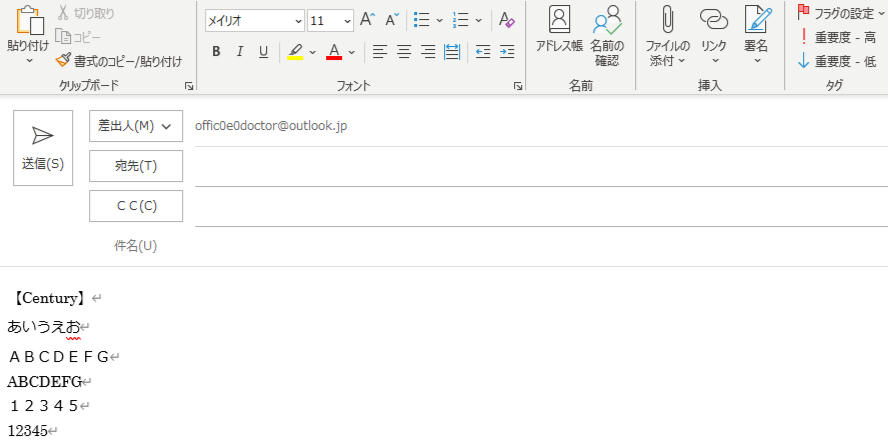Viewport: 888px width, 442px height.
Task: Decrease the paragraph indent
Action: point(482,52)
